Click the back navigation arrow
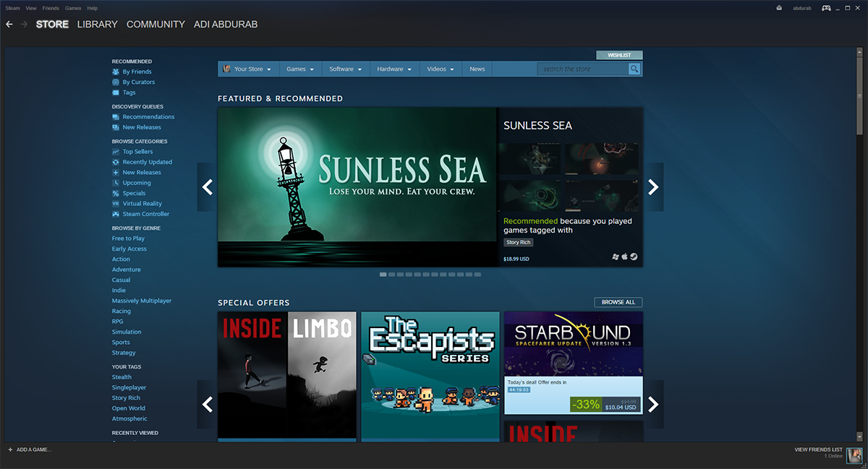 (9, 24)
